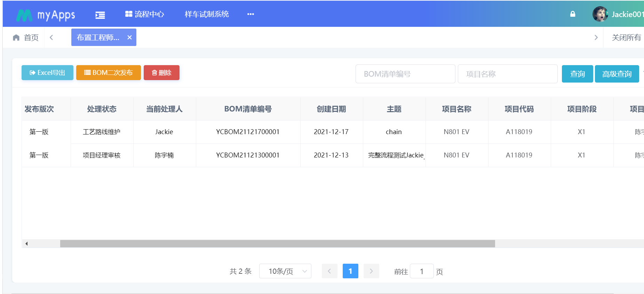Click the 高级查询 button

click(x=617, y=74)
